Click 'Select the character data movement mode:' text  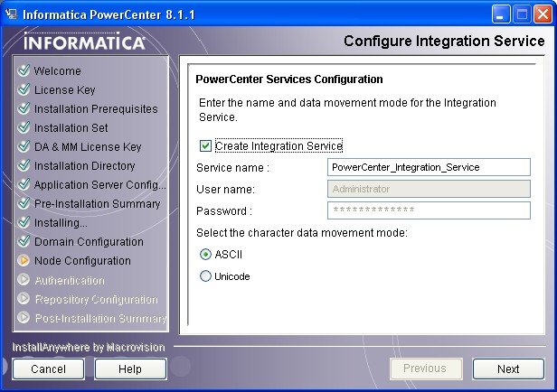tap(302, 233)
